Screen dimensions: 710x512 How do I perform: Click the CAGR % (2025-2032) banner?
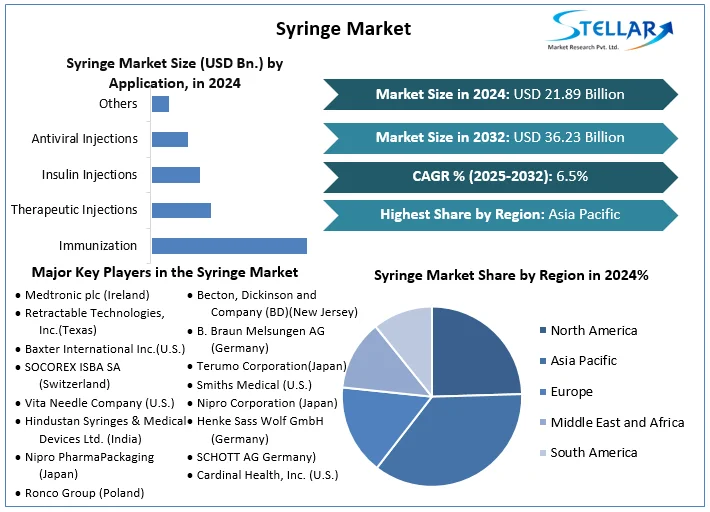tap(500, 176)
